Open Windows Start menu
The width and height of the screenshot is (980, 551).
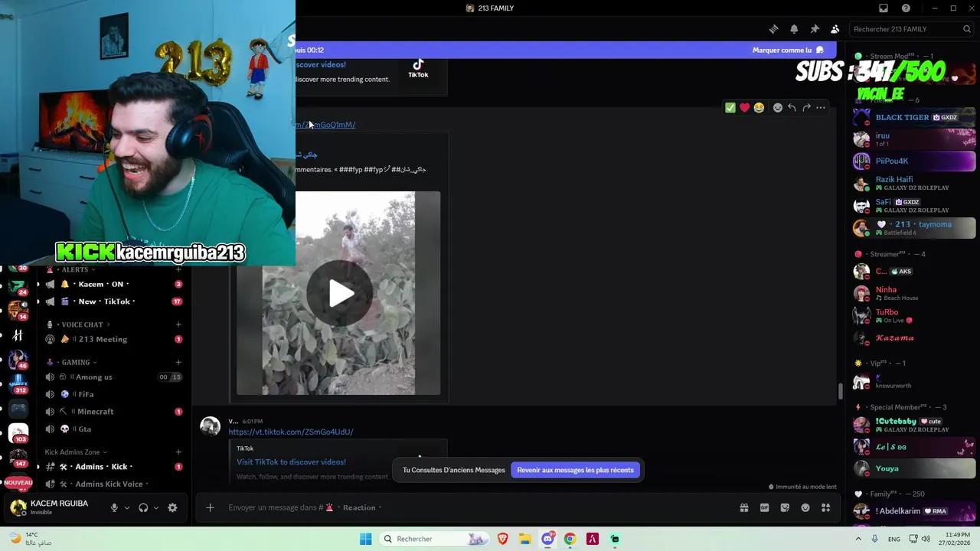click(366, 539)
